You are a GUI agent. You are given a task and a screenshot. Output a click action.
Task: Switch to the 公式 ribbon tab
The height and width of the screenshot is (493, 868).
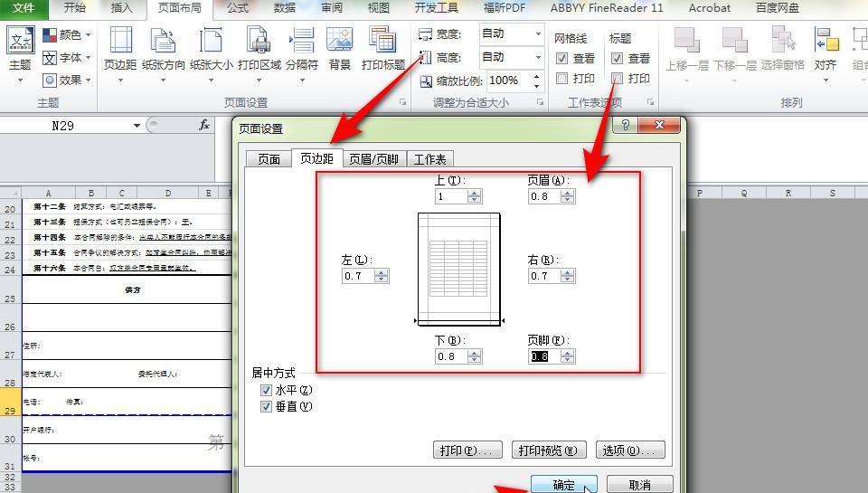click(x=238, y=8)
